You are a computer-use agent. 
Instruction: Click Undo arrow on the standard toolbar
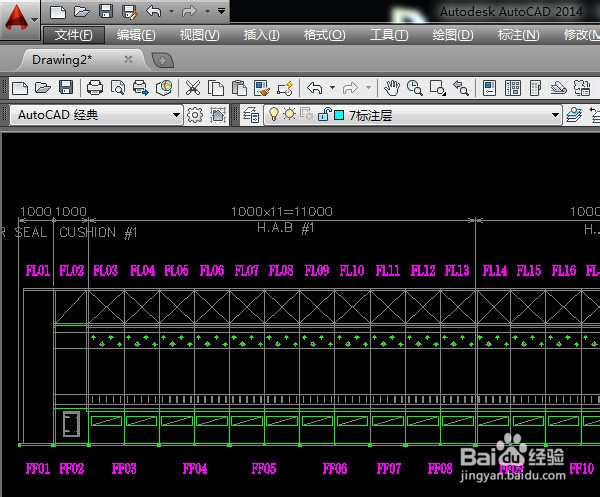coord(315,88)
